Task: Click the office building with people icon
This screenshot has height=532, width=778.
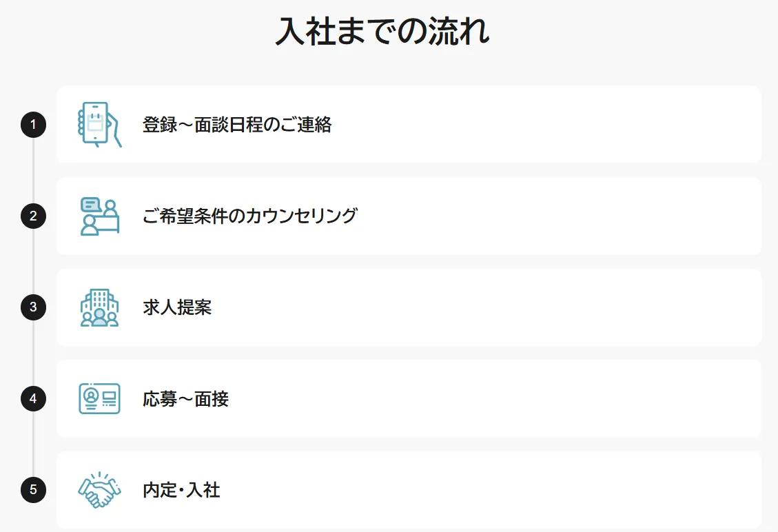Action: click(x=99, y=307)
